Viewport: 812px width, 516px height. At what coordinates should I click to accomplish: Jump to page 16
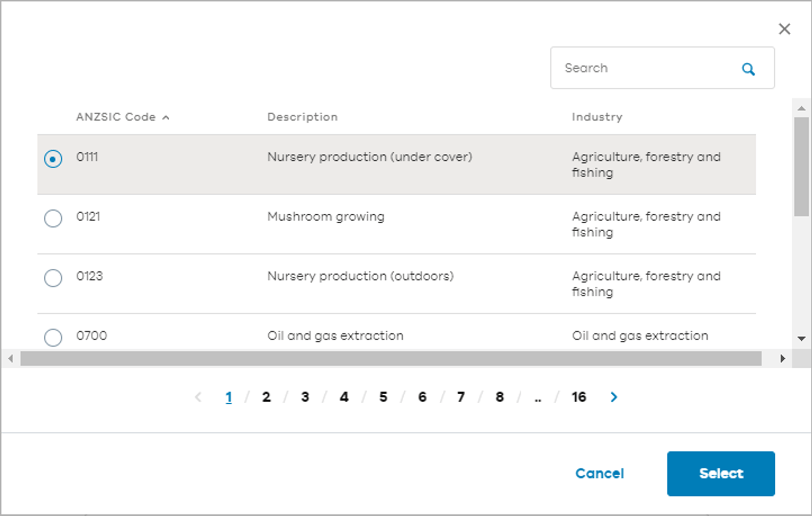click(579, 397)
